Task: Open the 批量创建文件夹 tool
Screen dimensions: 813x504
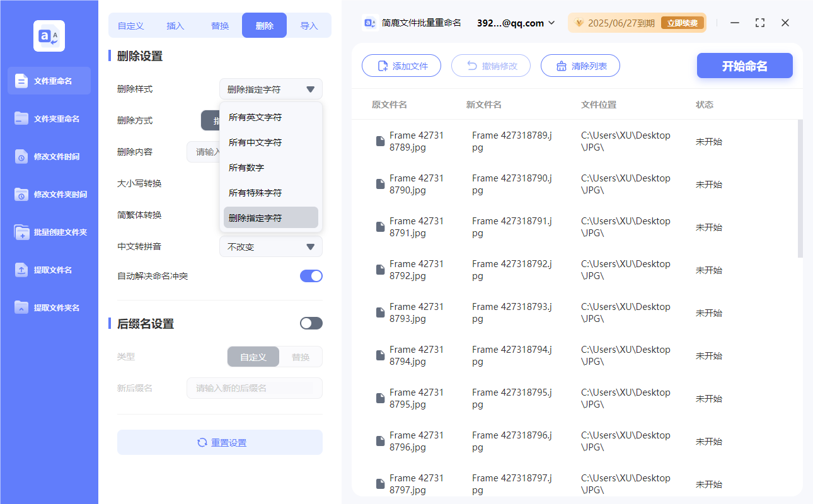Action: 49,232
